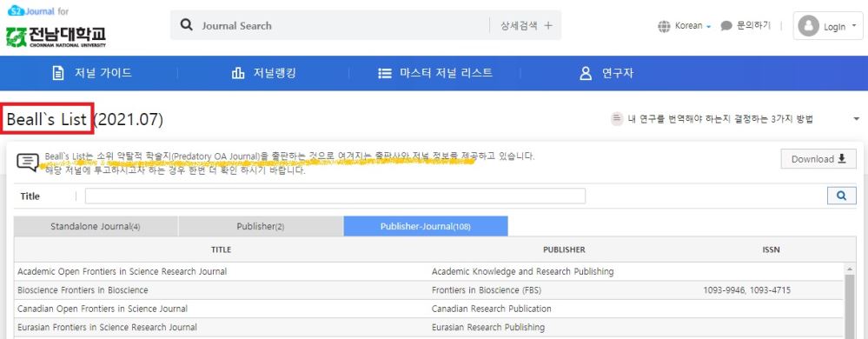Screen dimensions: 868x339
Task: Sort by the TITLE column header
Action: pyautogui.click(x=222, y=249)
